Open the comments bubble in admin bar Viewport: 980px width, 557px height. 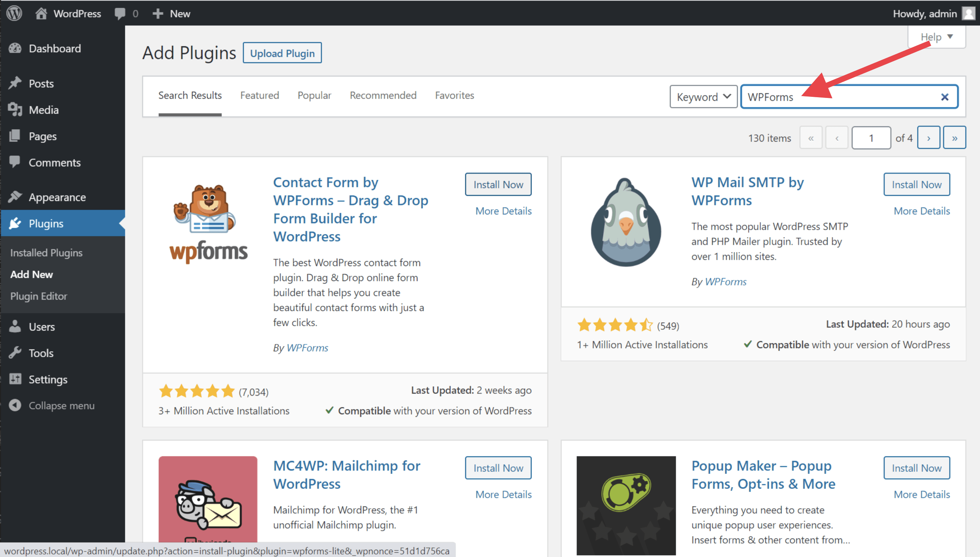click(126, 13)
